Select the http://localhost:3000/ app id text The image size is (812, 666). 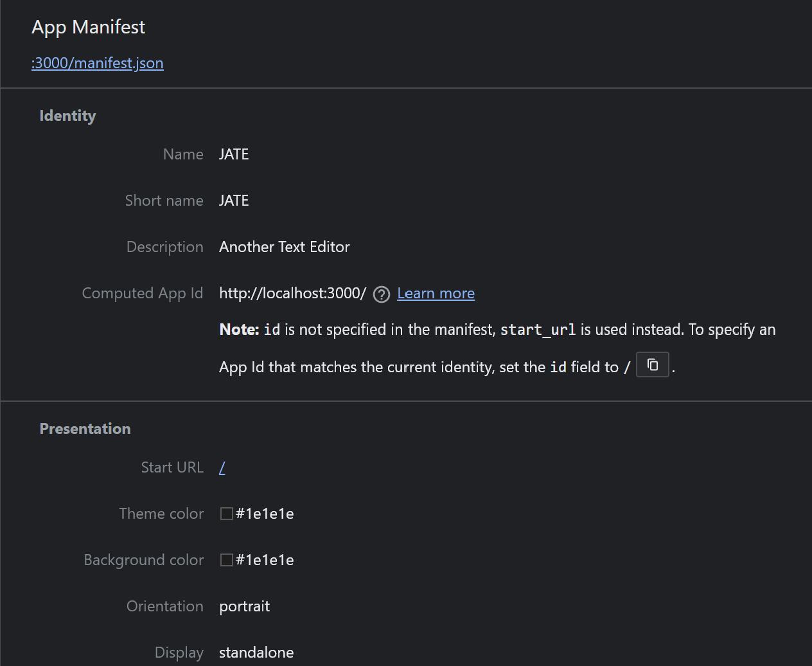click(x=293, y=293)
